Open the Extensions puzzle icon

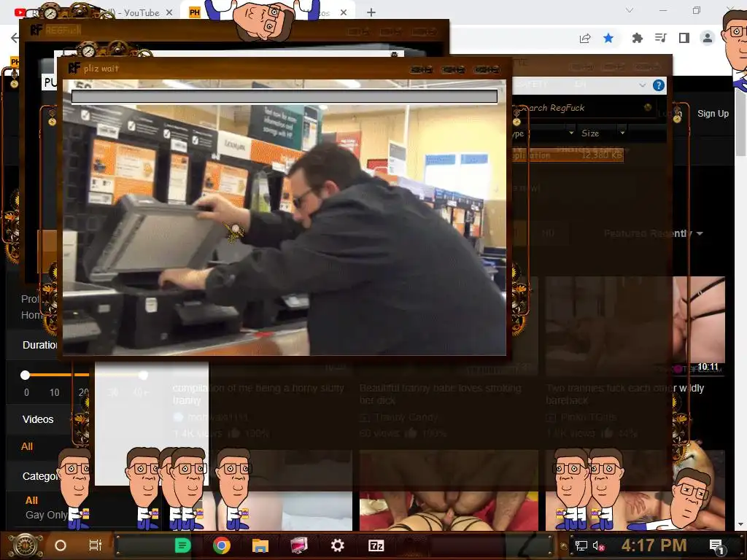(637, 38)
